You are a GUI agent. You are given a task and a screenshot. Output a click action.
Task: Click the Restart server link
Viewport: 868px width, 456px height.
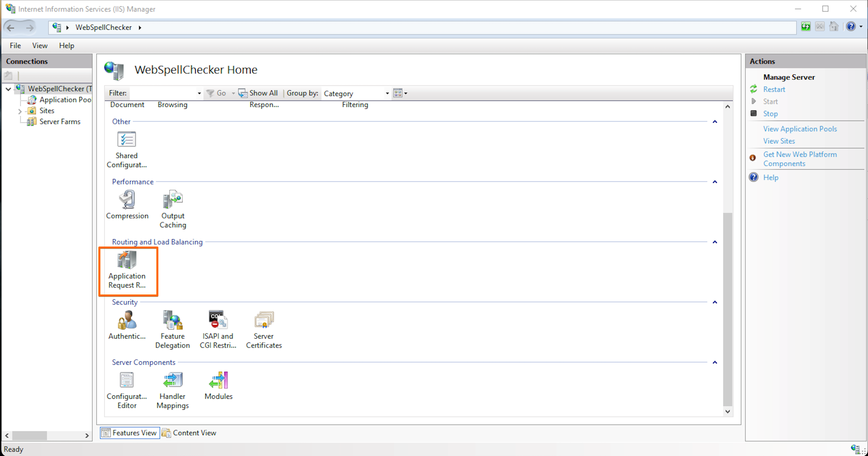tap(774, 90)
